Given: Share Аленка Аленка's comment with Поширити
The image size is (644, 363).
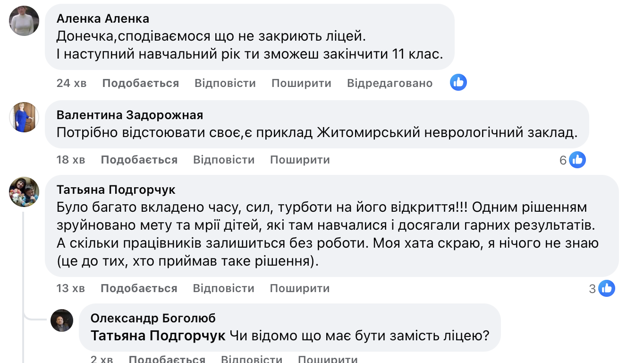Looking at the screenshot, I should click(x=301, y=83).
